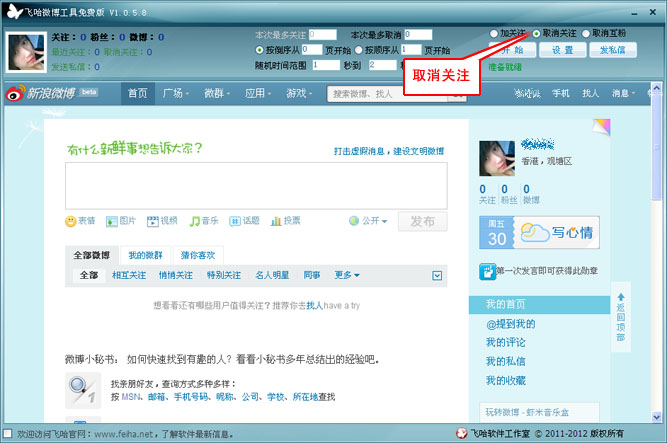The image size is (667, 443).
Task: Open 我的私信 in sidebar
Action: point(505,362)
